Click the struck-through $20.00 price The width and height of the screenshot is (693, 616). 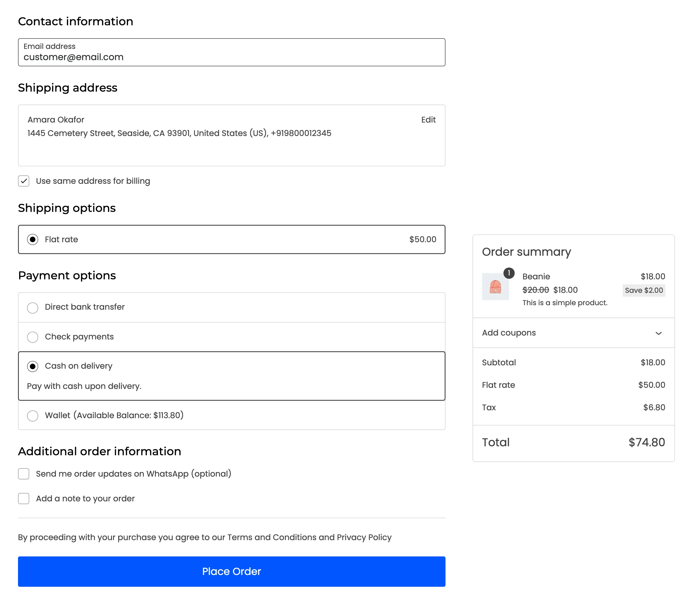click(x=536, y=290)
